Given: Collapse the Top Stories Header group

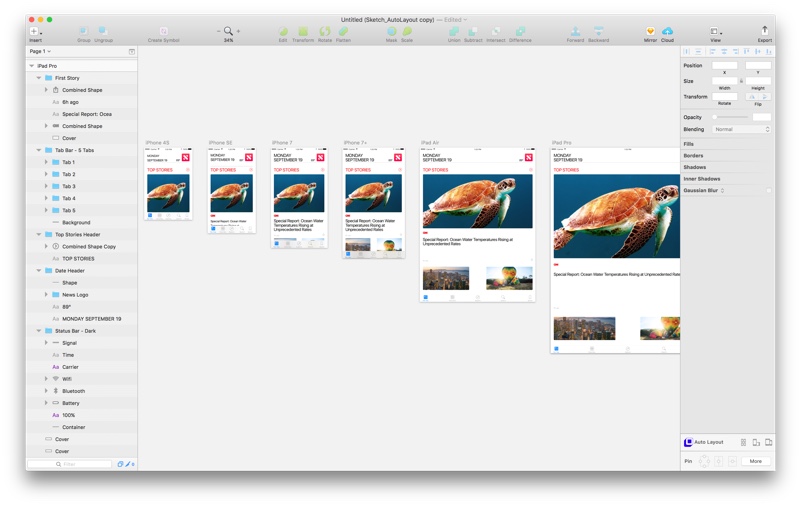Looking at the screenshot, I should coord(39,235).
